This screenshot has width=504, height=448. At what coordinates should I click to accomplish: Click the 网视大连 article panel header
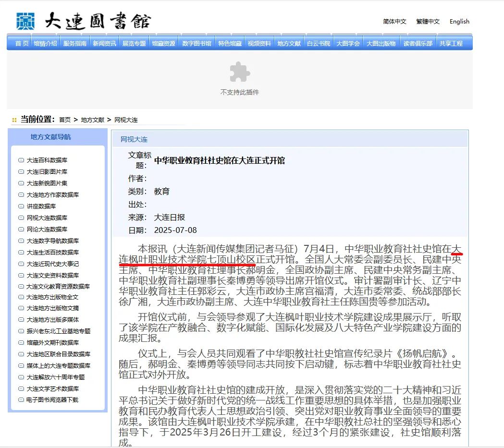click(134, 140)
